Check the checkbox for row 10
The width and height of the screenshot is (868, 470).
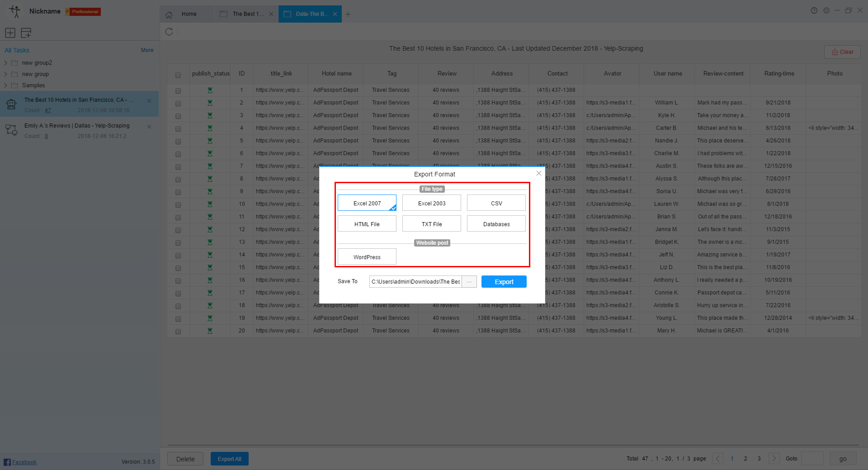tap(178, 205)
